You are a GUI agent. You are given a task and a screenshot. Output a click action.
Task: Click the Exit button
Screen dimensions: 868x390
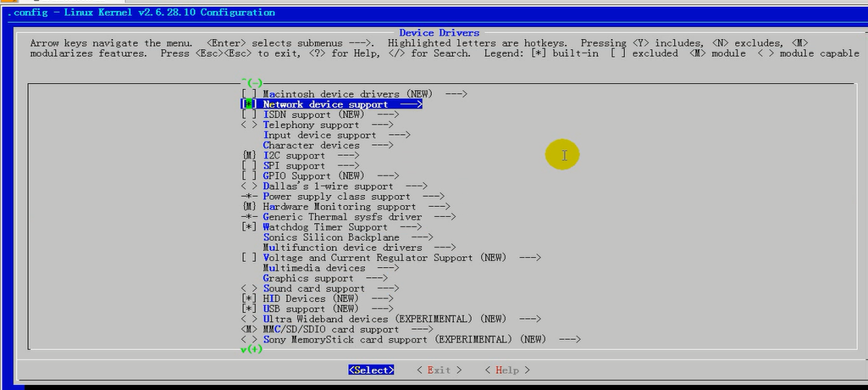tap(439, 370)
